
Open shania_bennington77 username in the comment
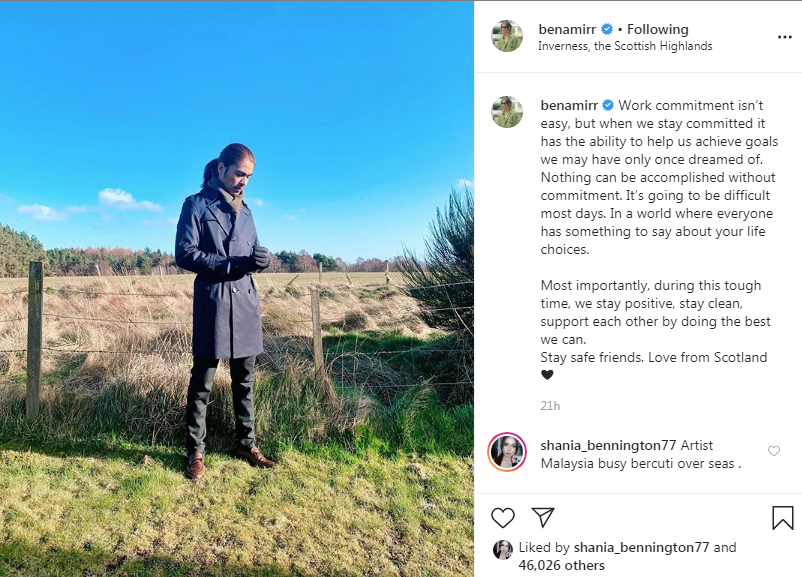(608, 446)
